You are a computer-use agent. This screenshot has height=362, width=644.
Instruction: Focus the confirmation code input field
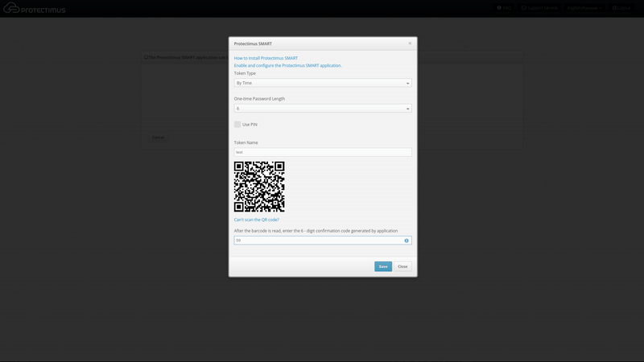[x=323, y=241]
